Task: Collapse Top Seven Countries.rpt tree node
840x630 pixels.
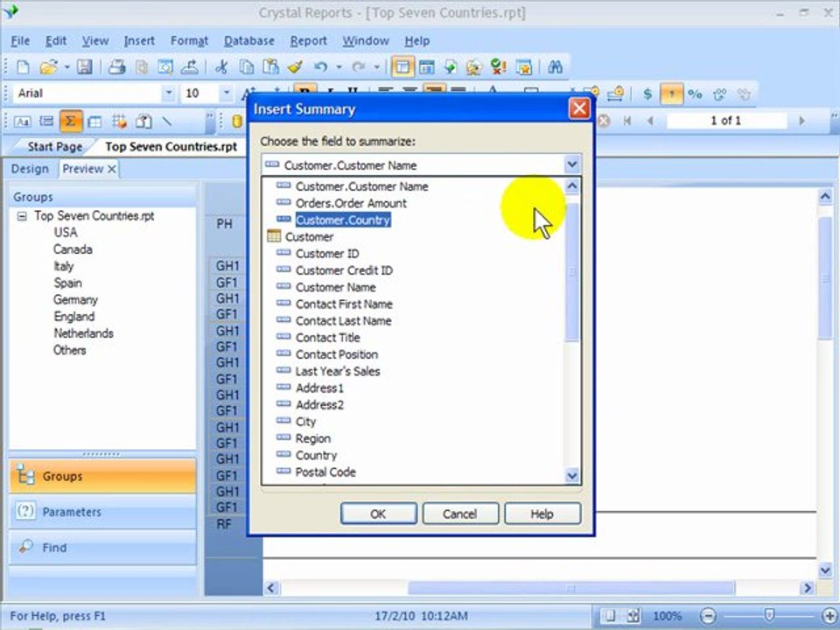Action: [22, 216]
